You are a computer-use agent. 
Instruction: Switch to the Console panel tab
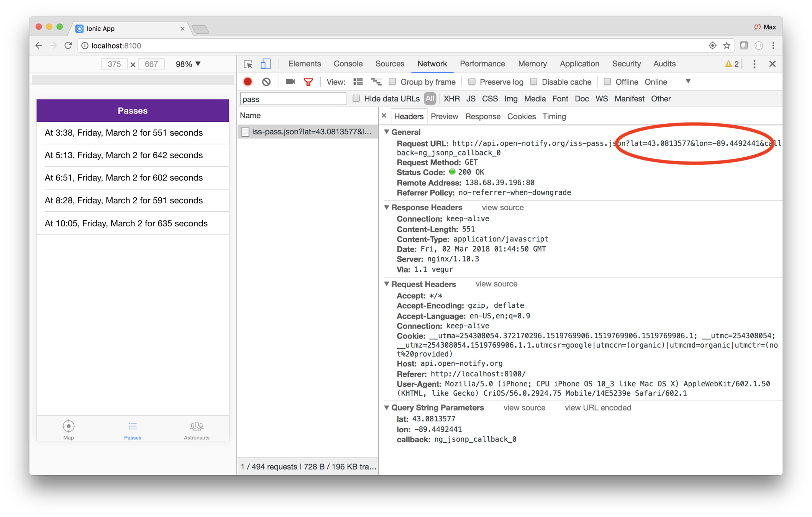pos(348,64)
